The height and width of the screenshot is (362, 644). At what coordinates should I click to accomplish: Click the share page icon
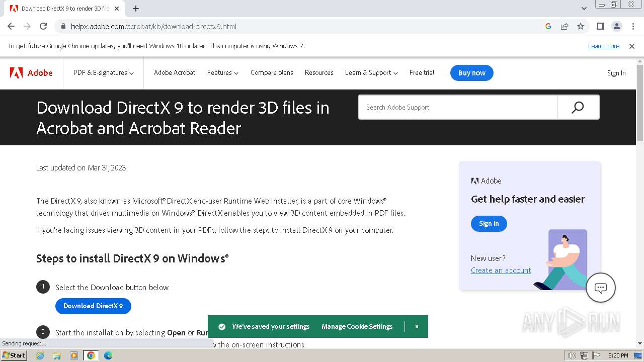(x=565, y=26)
